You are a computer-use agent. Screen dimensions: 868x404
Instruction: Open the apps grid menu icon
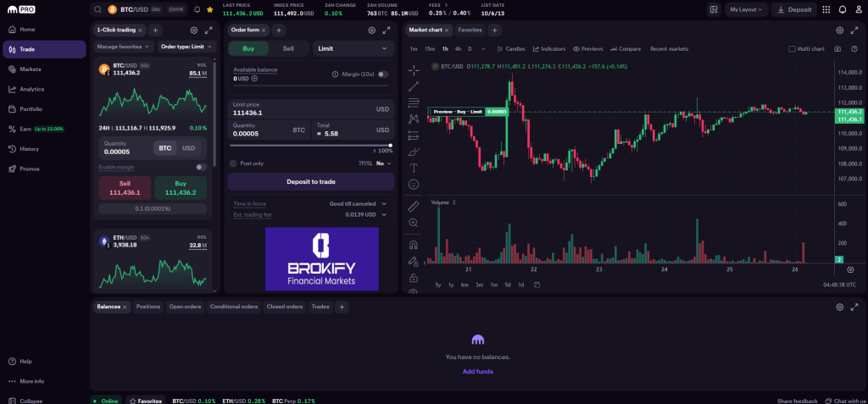[x=826, y=9]
